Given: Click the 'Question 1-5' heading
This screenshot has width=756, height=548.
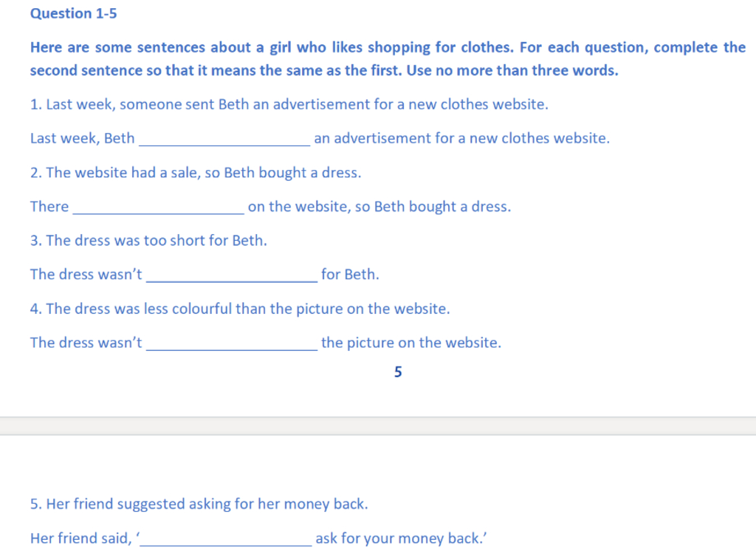Looking at the screenshot, I should coord(73,13).
